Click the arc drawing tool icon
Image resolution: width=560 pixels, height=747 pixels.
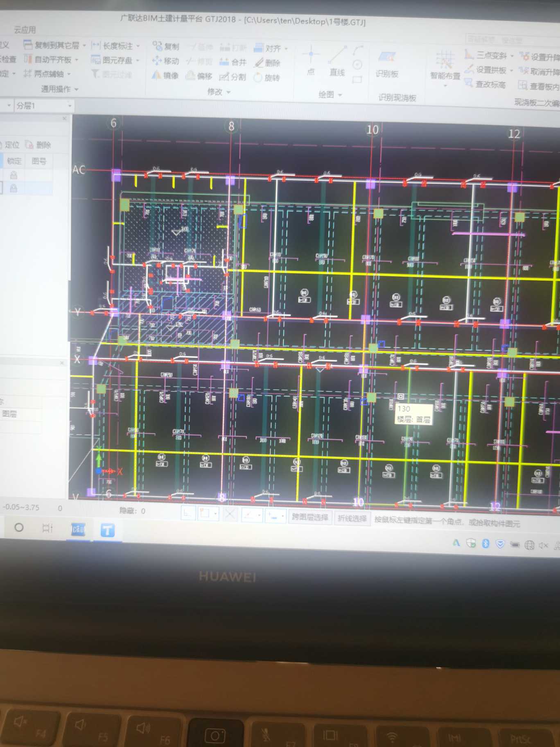coord(358,50)
